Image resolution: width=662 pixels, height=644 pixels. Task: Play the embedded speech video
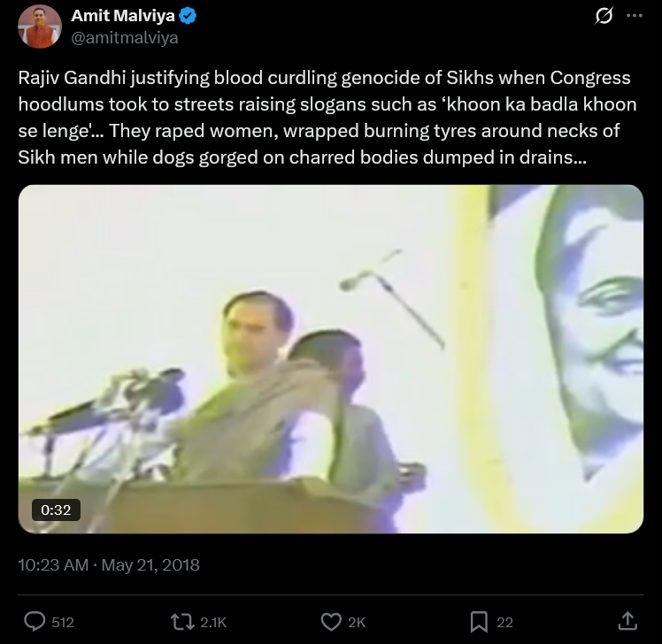(x=331, y=359)
